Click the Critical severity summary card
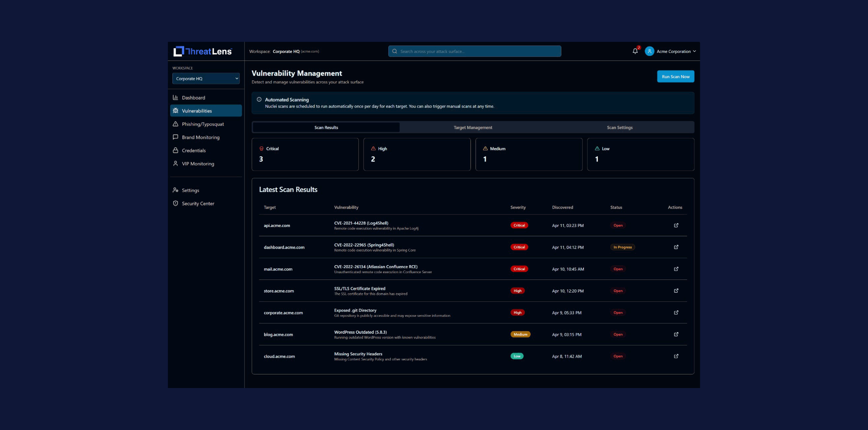The width and height of the screenshot is (868, 430). (305, 154)
